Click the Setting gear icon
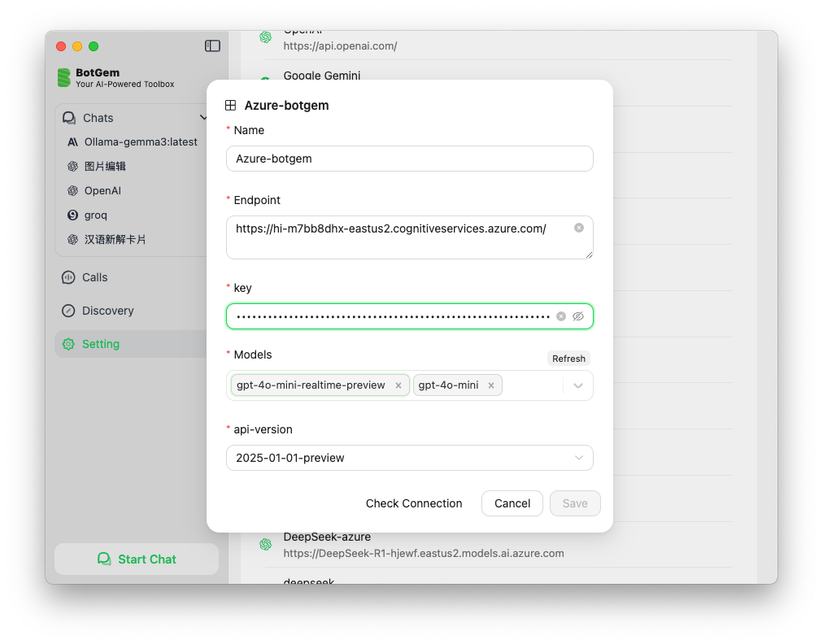 click(x=68, y=344)
